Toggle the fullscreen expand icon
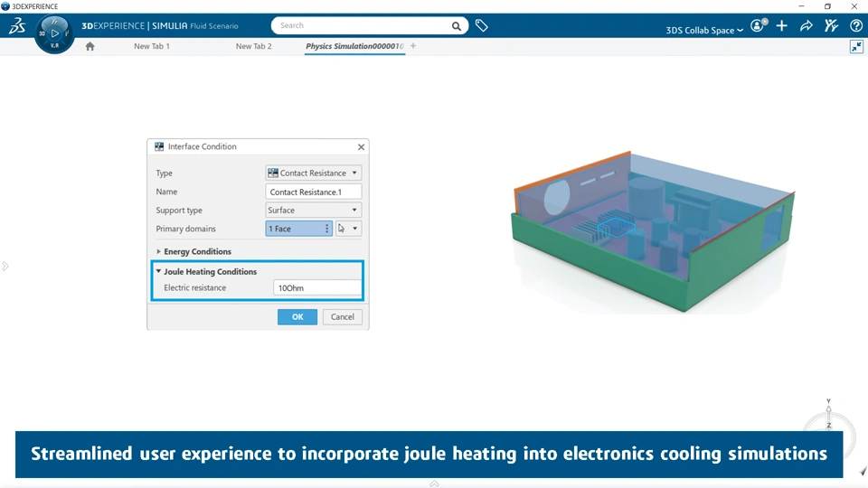Screen dimensions: 868x488 (856, 47)
